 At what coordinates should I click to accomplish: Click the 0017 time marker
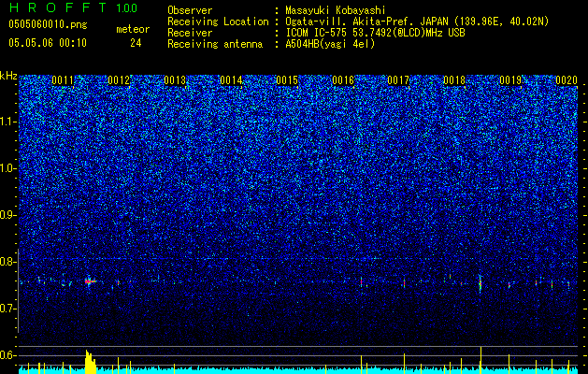point(398,80)
